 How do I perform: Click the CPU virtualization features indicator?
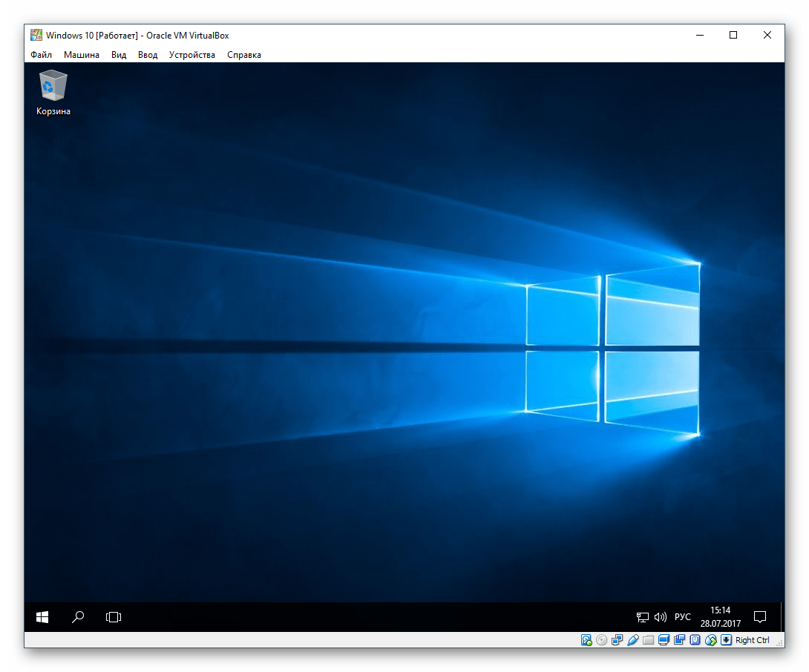[x=695, y=640]
